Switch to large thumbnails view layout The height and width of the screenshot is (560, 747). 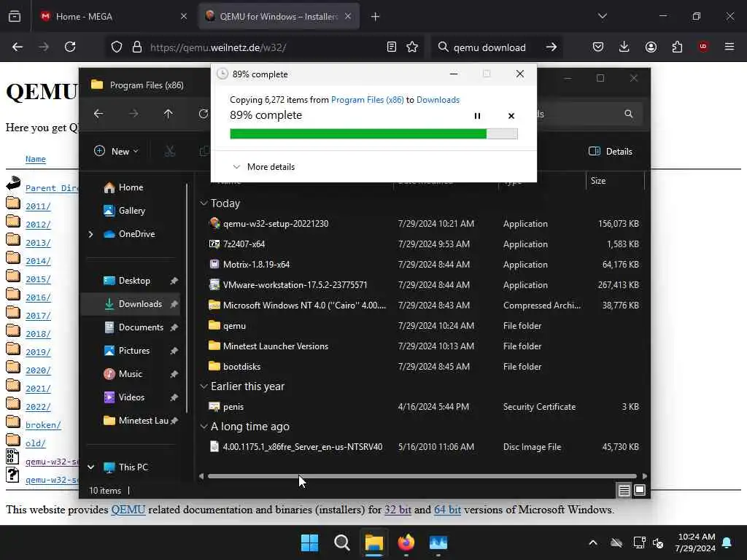tap(640, 490)
